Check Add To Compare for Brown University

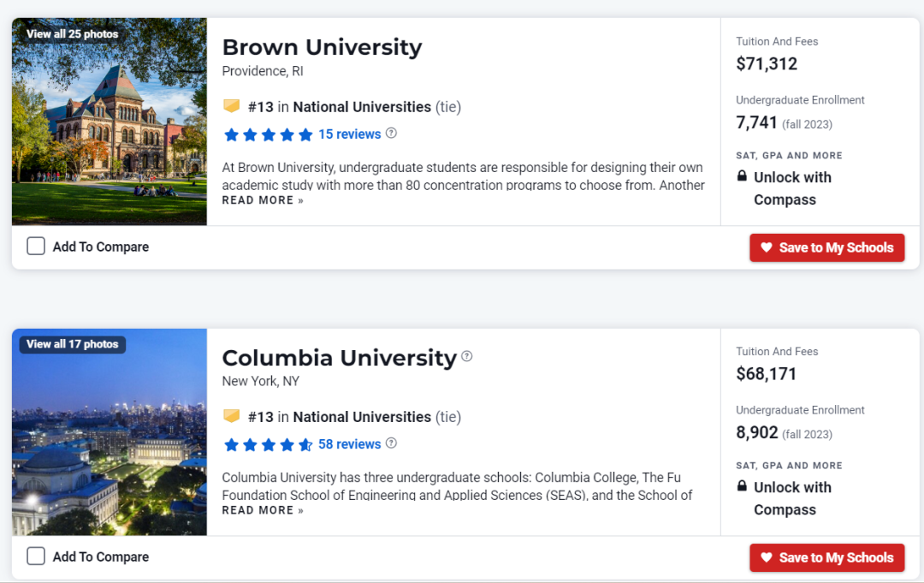click(36, 247)
